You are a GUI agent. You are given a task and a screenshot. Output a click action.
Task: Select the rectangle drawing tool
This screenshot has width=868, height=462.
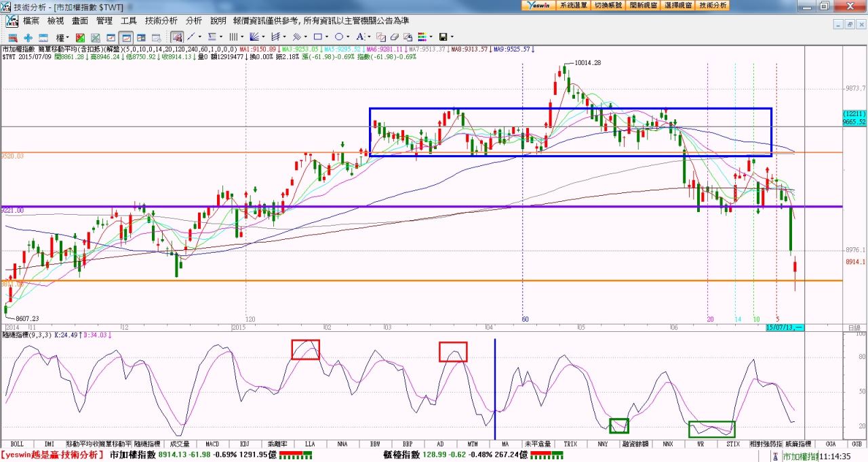click(x=317, y=37)
